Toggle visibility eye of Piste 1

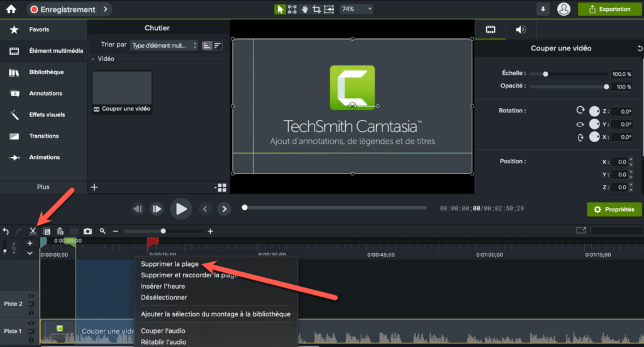click(31, 324)
